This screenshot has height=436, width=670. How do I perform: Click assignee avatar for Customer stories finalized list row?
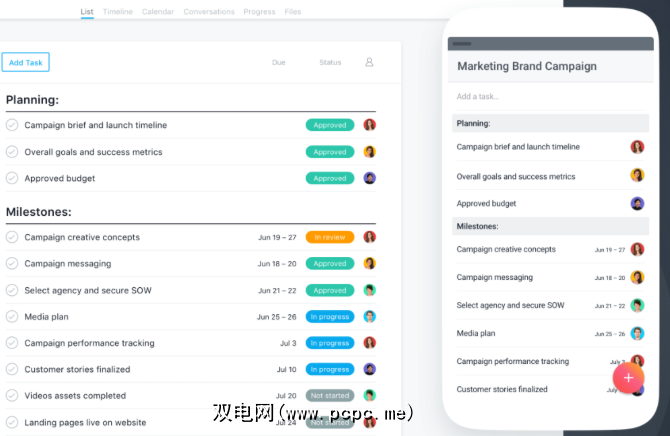tap(370, 369)
